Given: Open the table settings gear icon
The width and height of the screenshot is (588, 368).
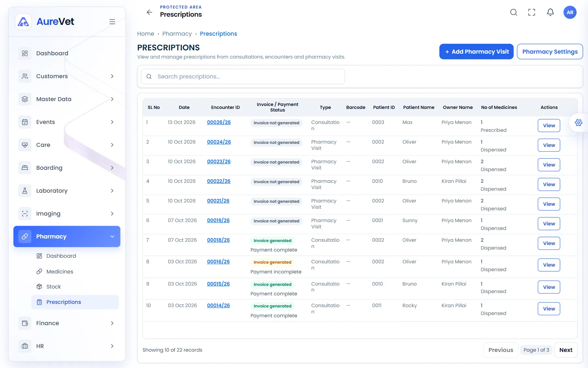Looking at the screenshot, I should coord(579,123).
